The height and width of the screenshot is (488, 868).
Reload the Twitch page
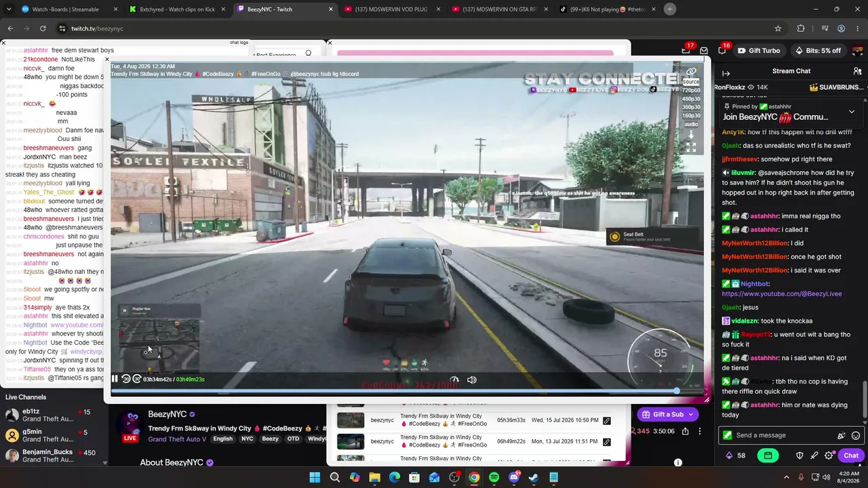43,28
